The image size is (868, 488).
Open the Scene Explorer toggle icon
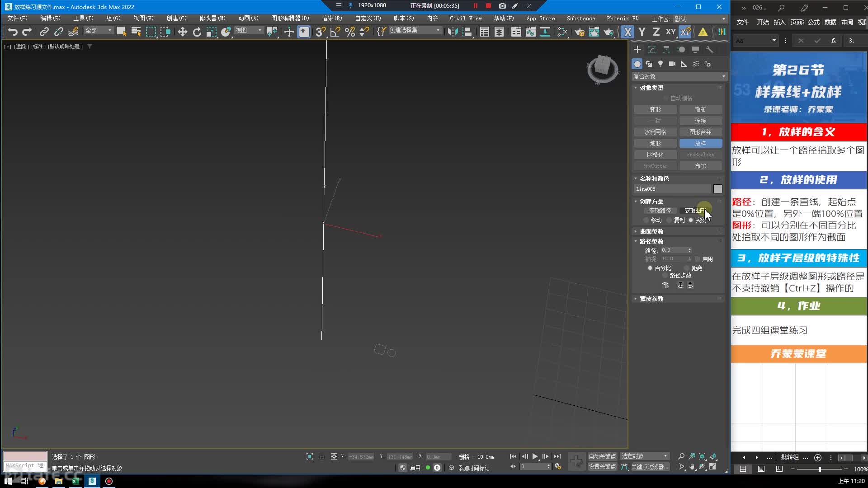click(x=484, y=32)
